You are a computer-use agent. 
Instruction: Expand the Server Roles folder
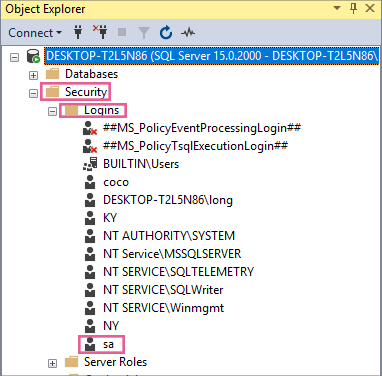(x=52, y=363)
